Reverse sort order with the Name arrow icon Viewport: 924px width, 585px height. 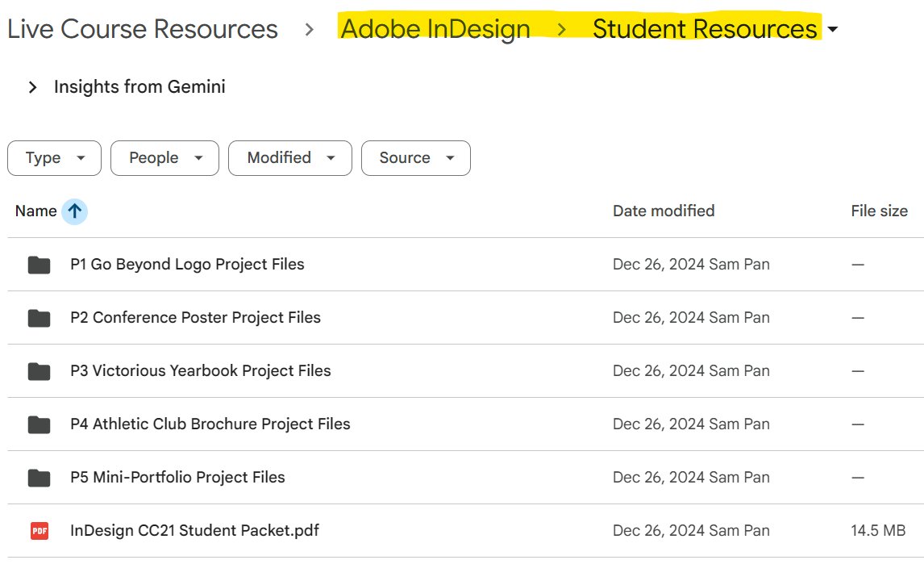point(75,211)
